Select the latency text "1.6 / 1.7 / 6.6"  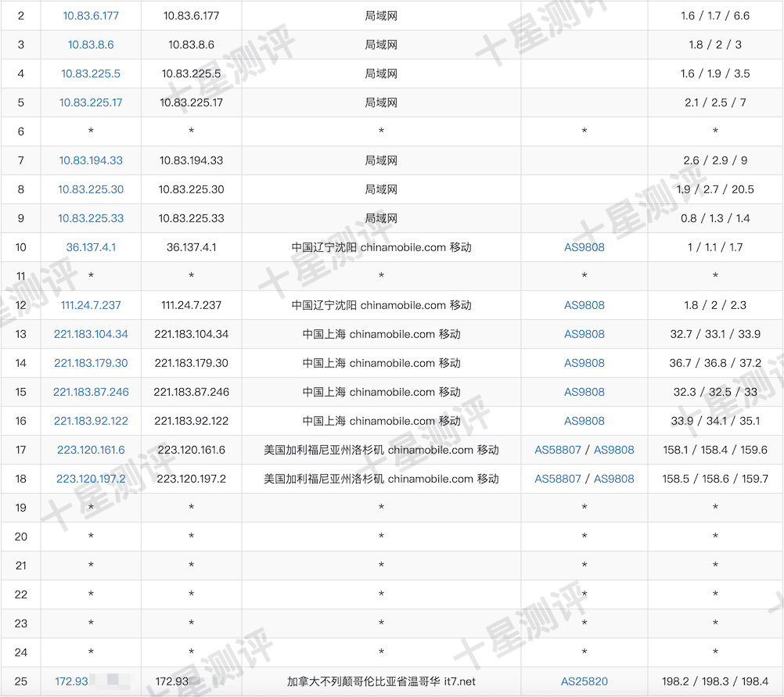(x=715, y=16)
